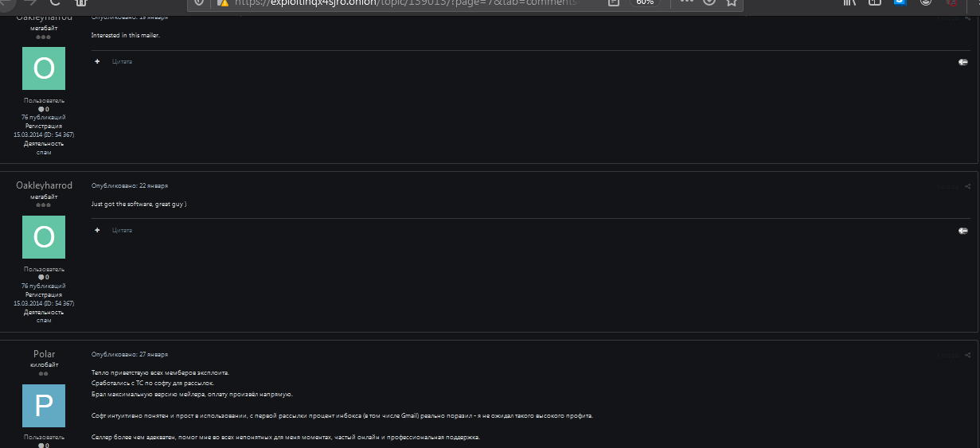Click Oakleyharrod's green avatar above 'Interested in this mailer' post

[x=44, y=68]
